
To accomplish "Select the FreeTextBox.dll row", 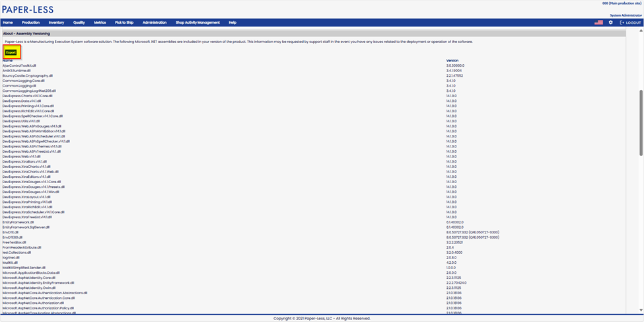I will coord(15,242).
